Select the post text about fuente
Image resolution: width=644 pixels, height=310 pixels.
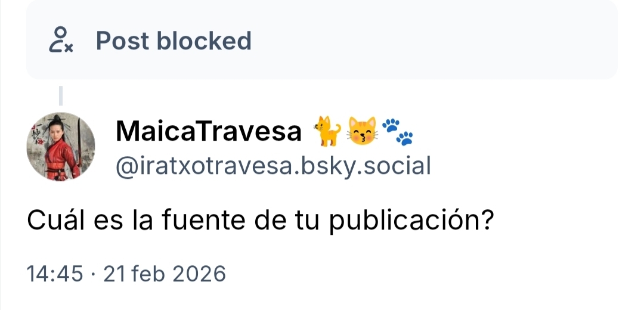coord(259,221)
